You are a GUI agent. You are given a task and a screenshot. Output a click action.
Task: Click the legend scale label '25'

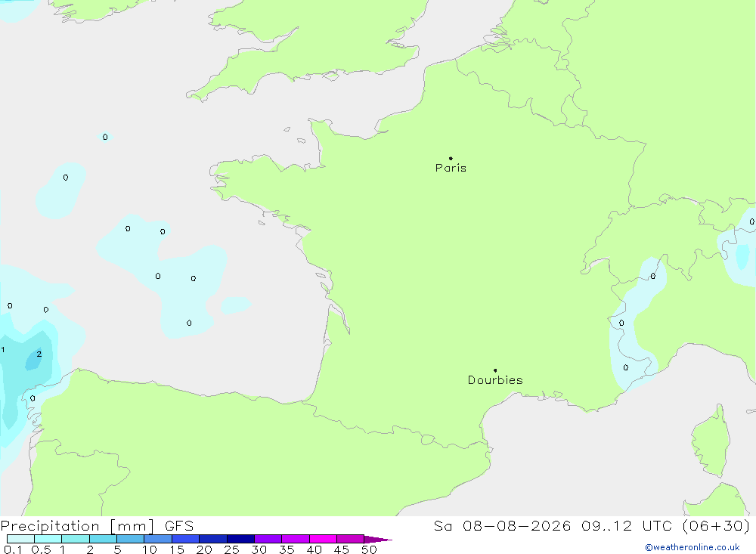point(231,549)
